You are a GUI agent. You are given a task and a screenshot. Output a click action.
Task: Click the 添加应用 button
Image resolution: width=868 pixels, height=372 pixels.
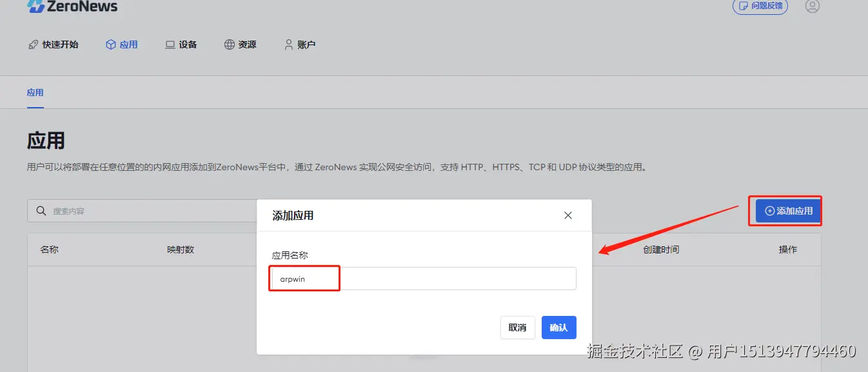(x=788, y=211)
